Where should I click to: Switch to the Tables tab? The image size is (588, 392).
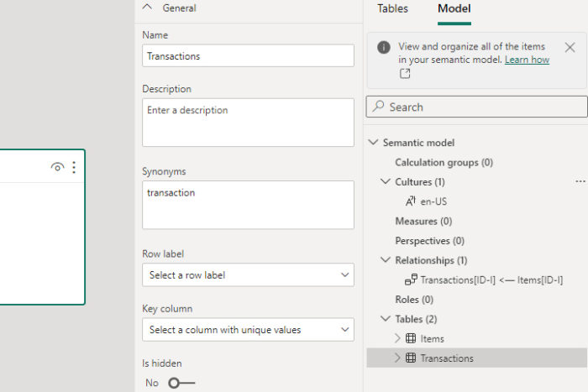coord(392,8)
